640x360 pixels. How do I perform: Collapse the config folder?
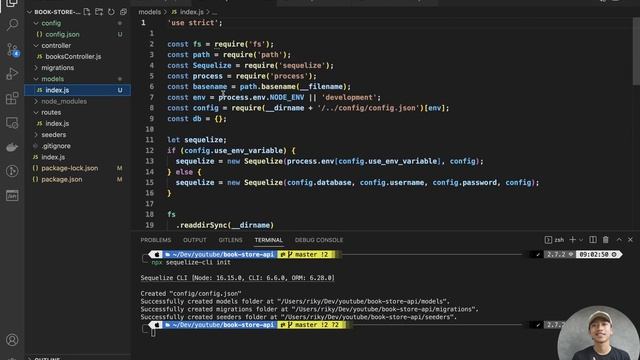pyautogui.click(x=78, y=23)
